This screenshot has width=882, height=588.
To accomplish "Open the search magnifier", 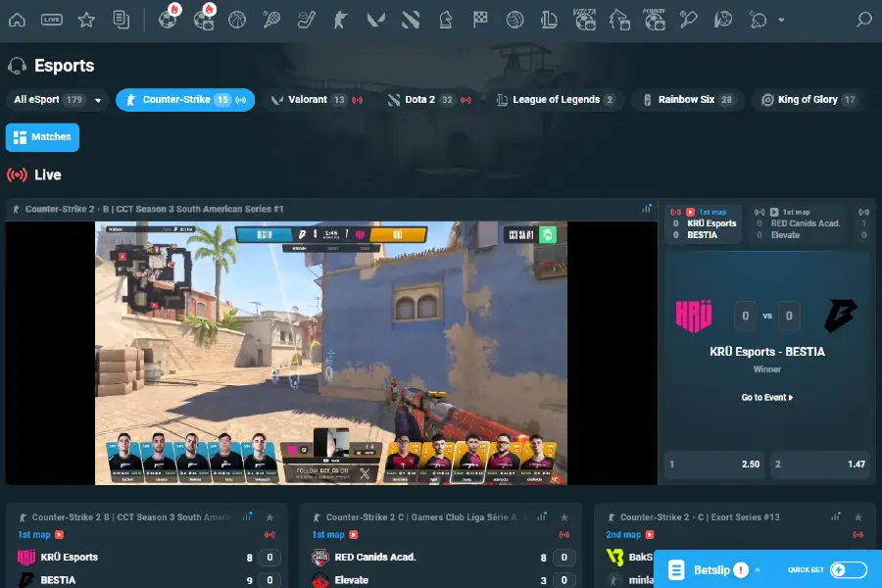I will [862, 20].
